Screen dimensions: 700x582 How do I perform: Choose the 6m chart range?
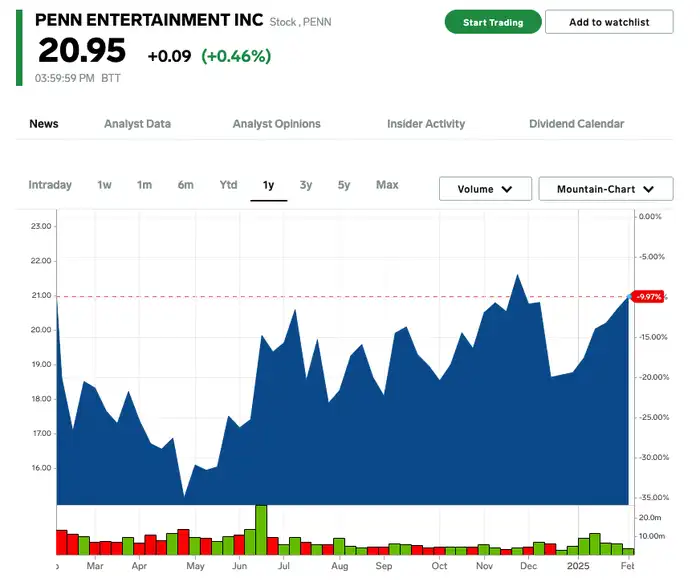[186, 185]
